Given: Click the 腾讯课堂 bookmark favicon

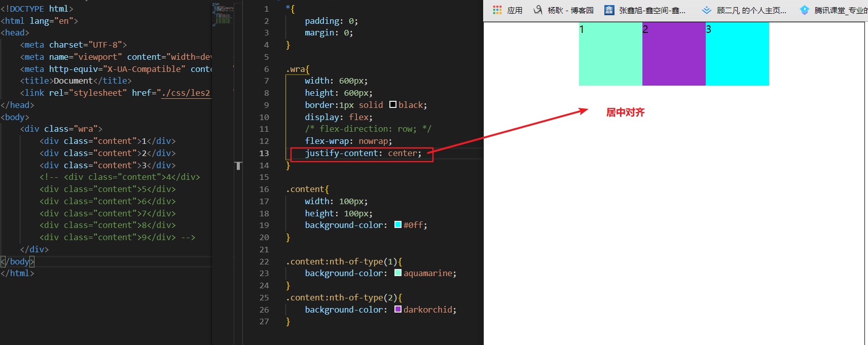Looking at the screenshot, I should [804, 10].
